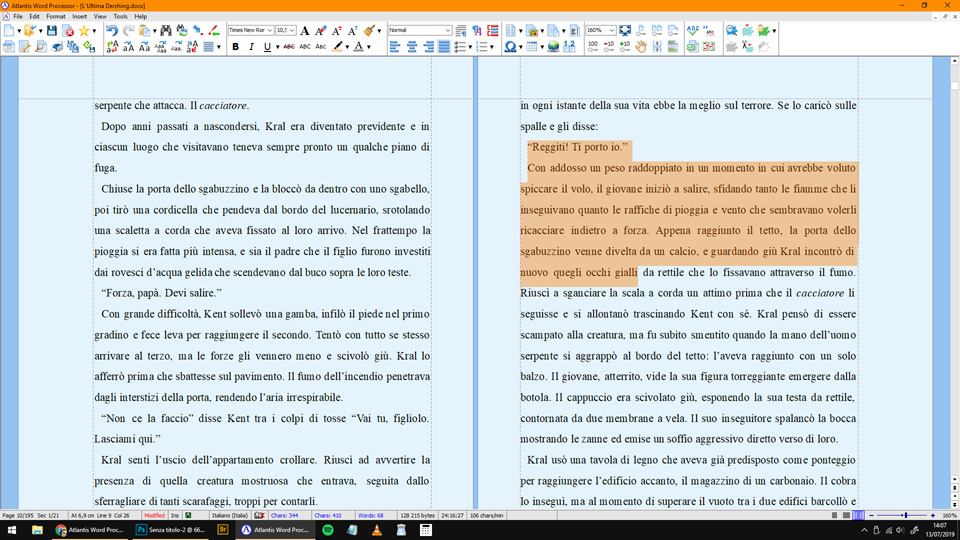Toggle Italic formatting
The image size is (960, 540).
pos(251,47)
